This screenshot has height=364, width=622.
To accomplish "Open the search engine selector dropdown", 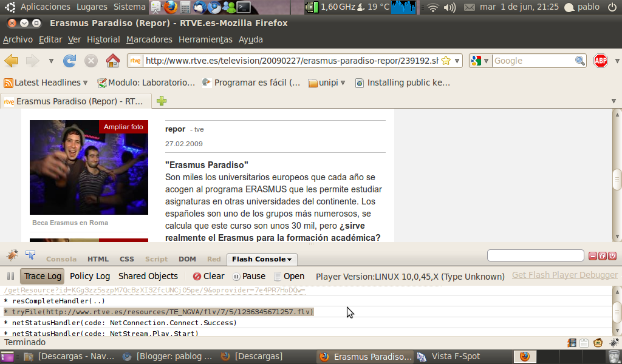I will pos(486,61).
